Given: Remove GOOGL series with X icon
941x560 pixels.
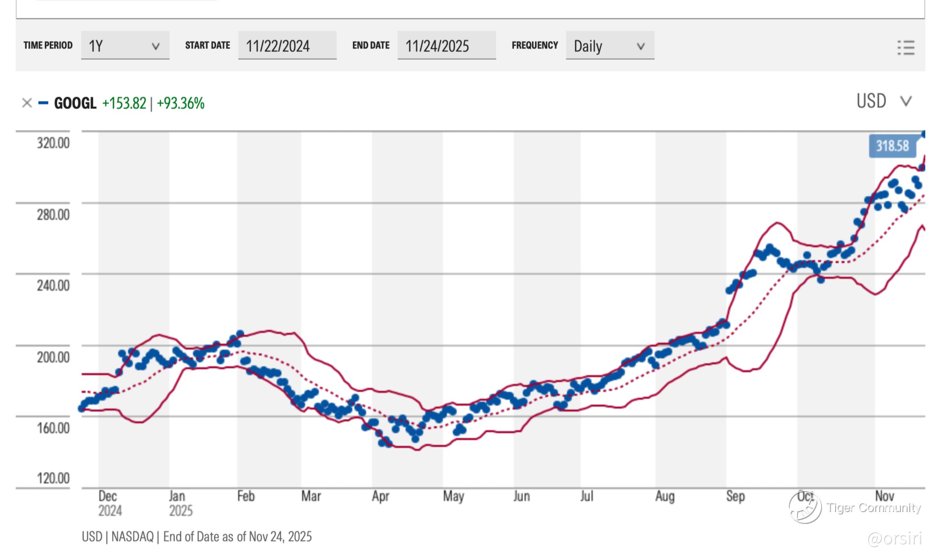Looking at the screenshot, I should click(27, 103).
